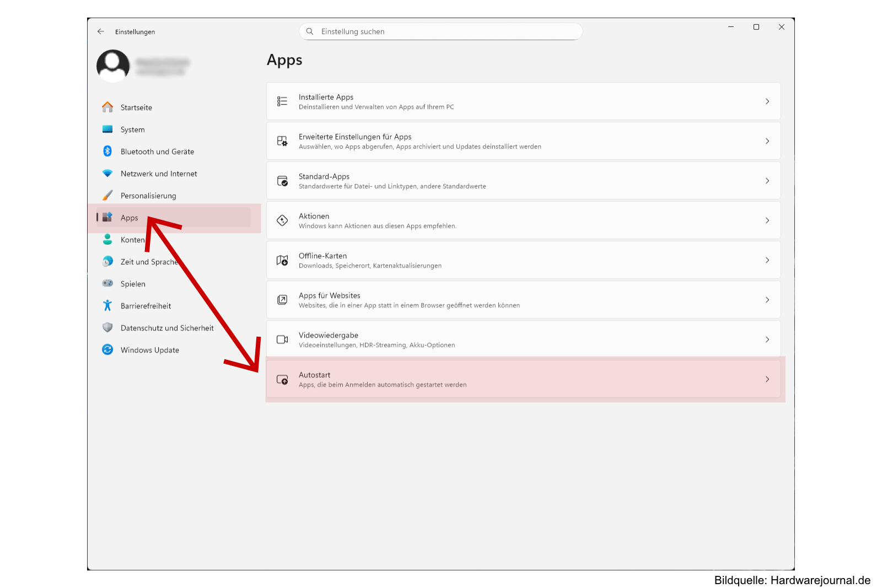
Task: Switch to the Konten section
Action: pyautogui.click(x=132, y=240)
